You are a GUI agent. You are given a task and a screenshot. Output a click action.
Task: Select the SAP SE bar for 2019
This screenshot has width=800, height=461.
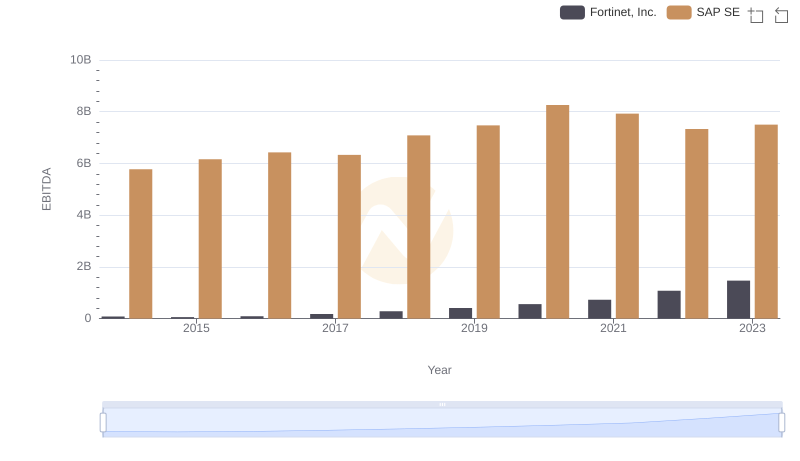[488, 222]
